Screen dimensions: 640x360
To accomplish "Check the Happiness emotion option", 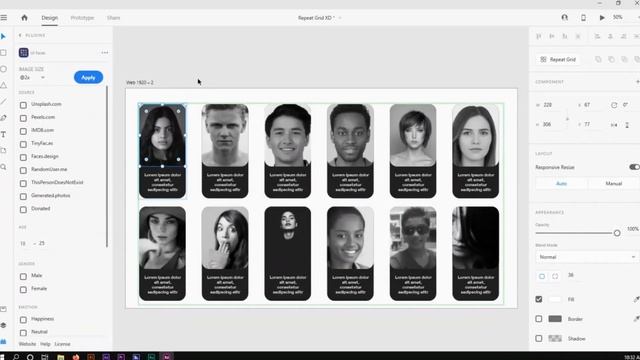I will pyautogui.click(x=23, y=320).
